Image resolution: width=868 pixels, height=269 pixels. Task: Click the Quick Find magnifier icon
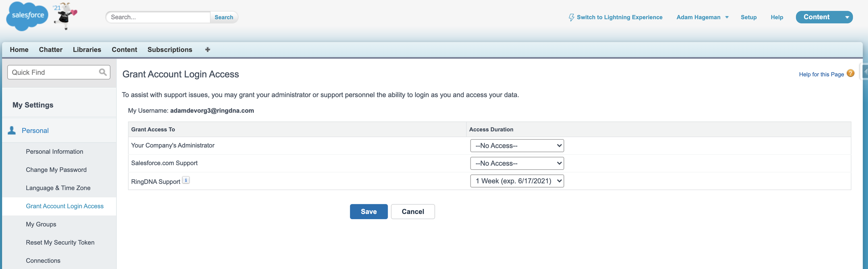coord(102,72)
